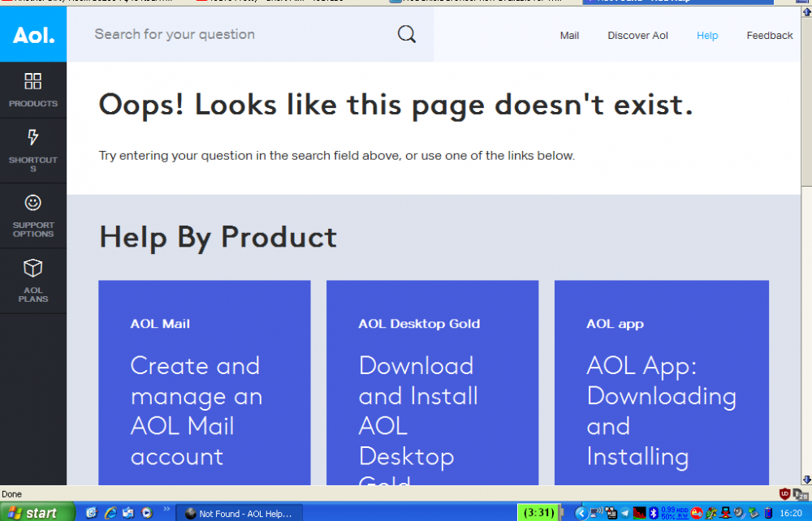Click the Windows Start button
The width and height of the screenshot is (812, 521).
[x=32, y=513]
